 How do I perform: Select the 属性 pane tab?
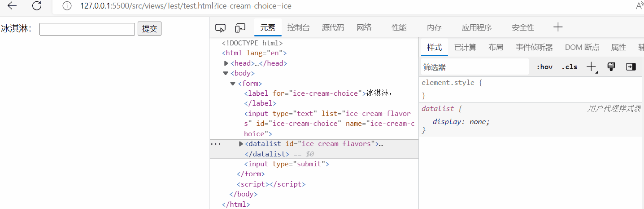click(618, 47)
